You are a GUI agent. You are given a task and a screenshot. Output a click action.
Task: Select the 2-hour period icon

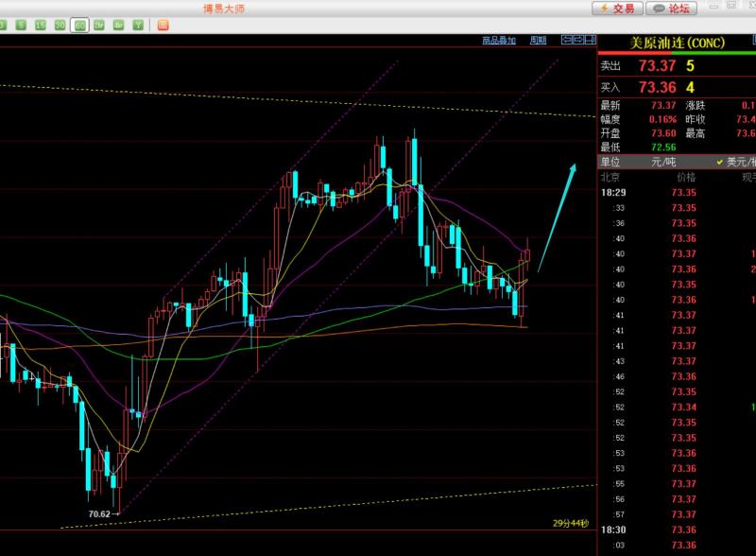pos(99,25)
